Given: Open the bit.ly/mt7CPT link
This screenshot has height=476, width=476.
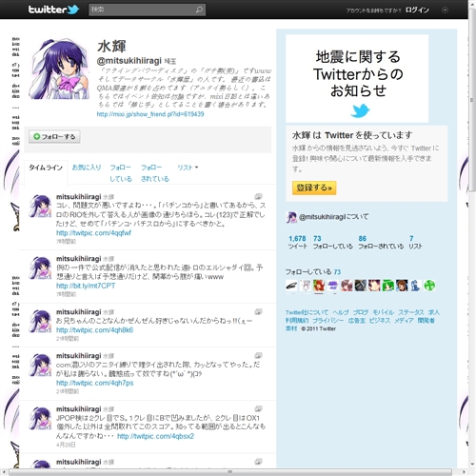Looking at the screenshot, I should click(x=86, y=286).
